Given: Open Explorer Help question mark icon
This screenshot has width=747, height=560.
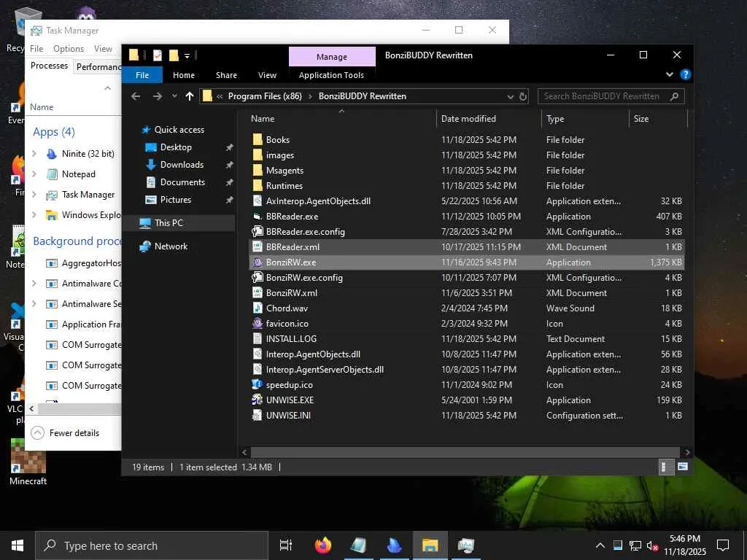Looking at the screenshot, I should (x=685, y=74).
